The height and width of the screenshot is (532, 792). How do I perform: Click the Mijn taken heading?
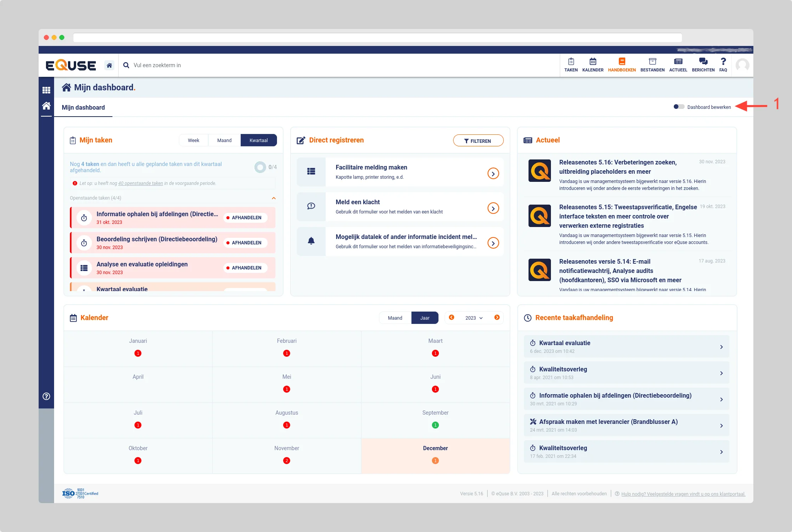(x=96, y=140)
